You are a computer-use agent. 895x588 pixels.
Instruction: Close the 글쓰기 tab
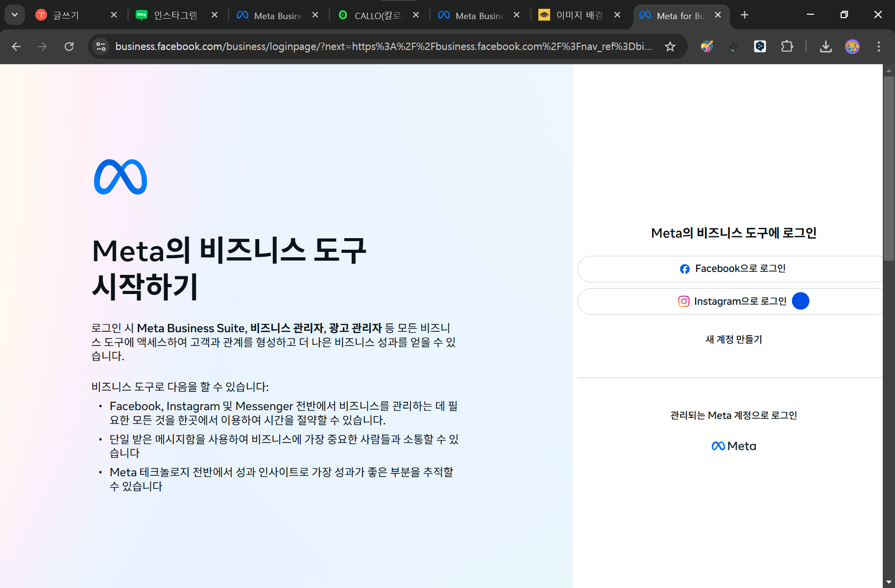coord(114,15)
